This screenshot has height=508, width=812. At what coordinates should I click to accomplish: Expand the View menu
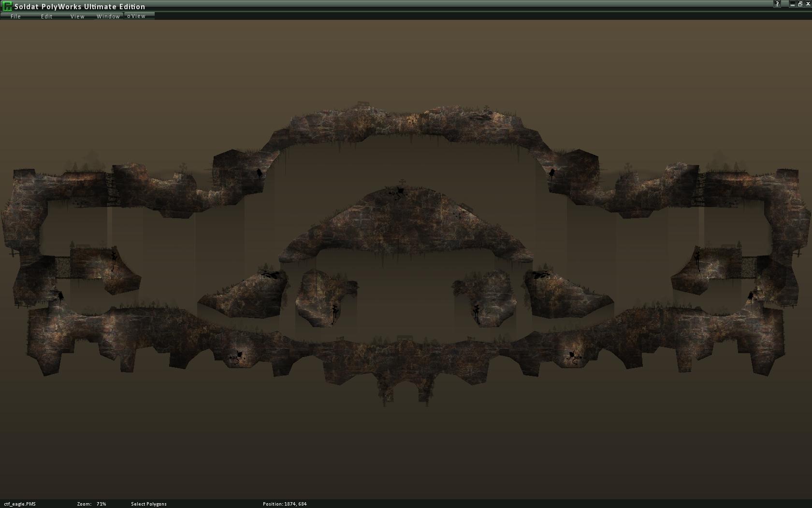[77, 16]
